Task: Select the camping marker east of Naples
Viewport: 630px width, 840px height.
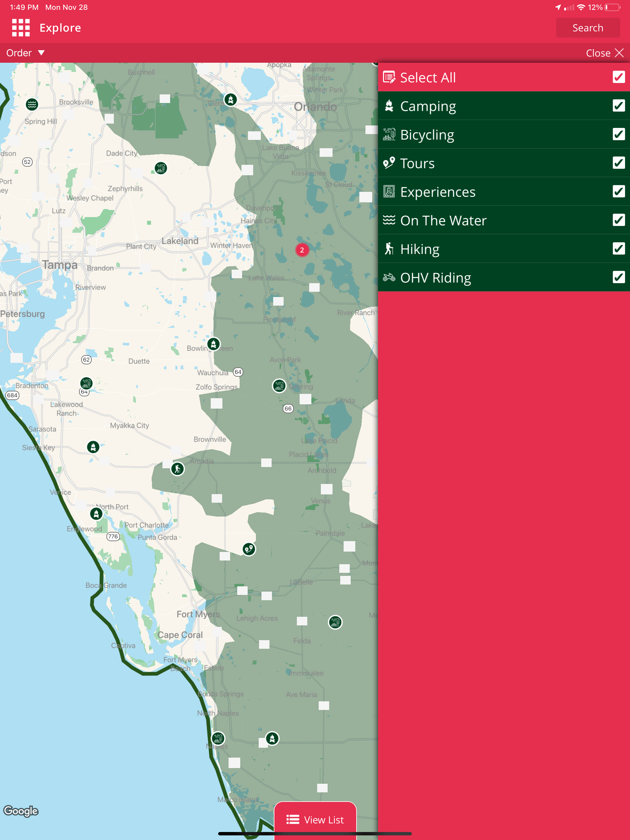Action: (272, 739)
